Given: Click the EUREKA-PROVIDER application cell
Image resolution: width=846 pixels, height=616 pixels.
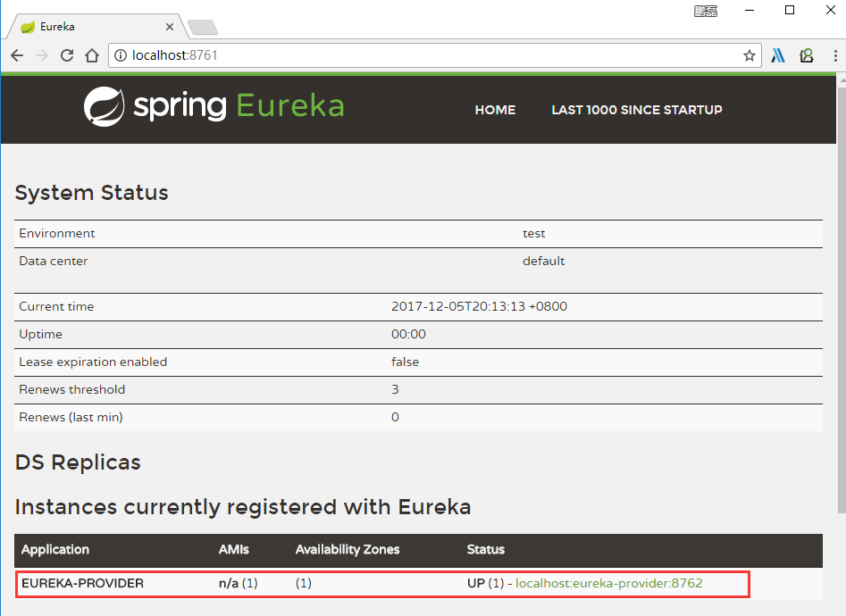Looking at the screenshot, I should (82, 583).
